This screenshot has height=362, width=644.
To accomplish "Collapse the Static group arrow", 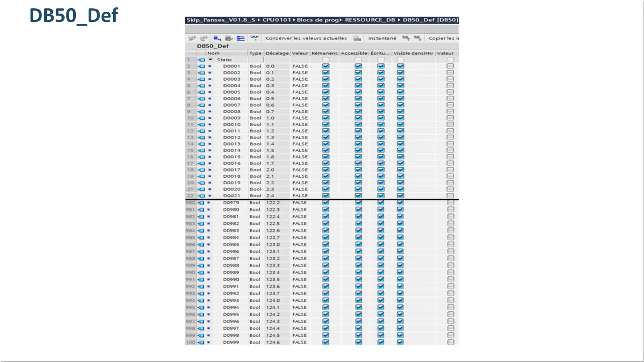I will pos(211,60).
